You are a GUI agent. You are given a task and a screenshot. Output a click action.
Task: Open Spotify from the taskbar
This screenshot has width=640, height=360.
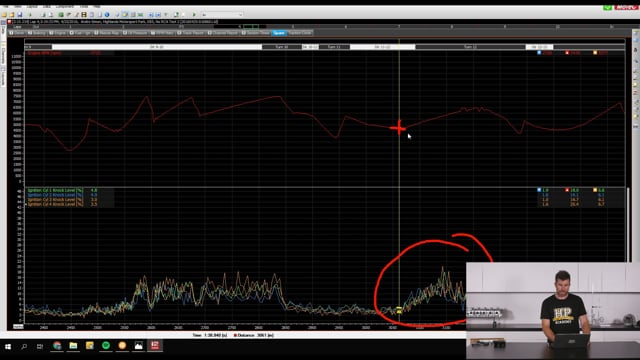[106, 346]
